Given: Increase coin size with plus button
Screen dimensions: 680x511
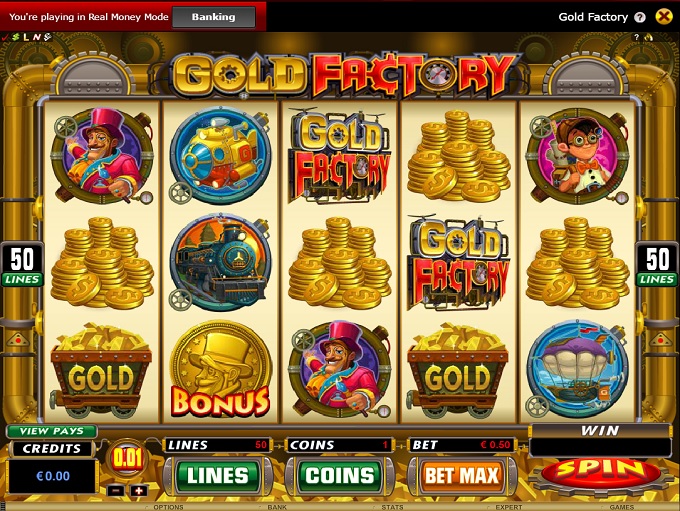Looking at the screenshot, I should click(139, 491).
